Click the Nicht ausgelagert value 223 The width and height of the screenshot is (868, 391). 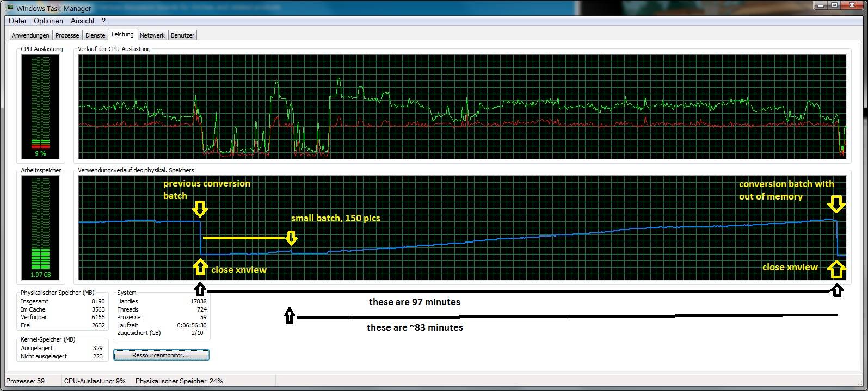click(97, 356)
